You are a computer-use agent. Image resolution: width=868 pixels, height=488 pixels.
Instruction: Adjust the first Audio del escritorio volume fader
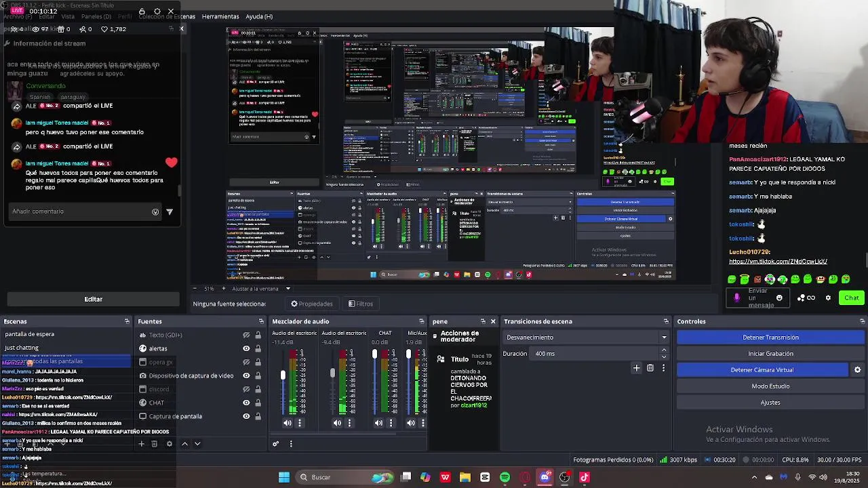point(283,375)
